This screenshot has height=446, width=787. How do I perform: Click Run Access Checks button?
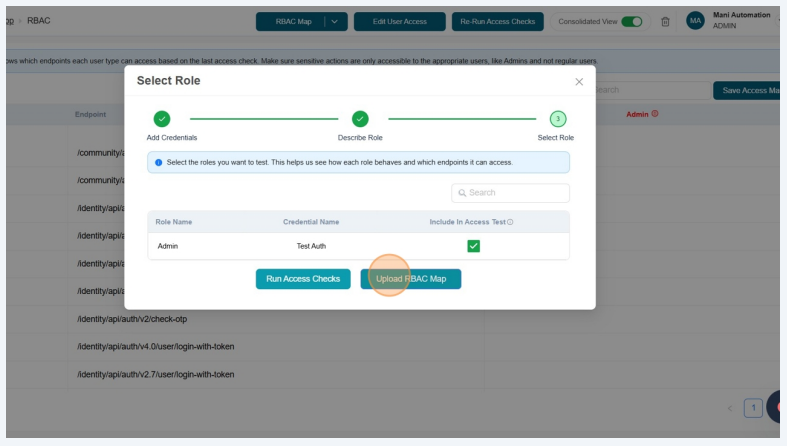(x=303, y=279)
